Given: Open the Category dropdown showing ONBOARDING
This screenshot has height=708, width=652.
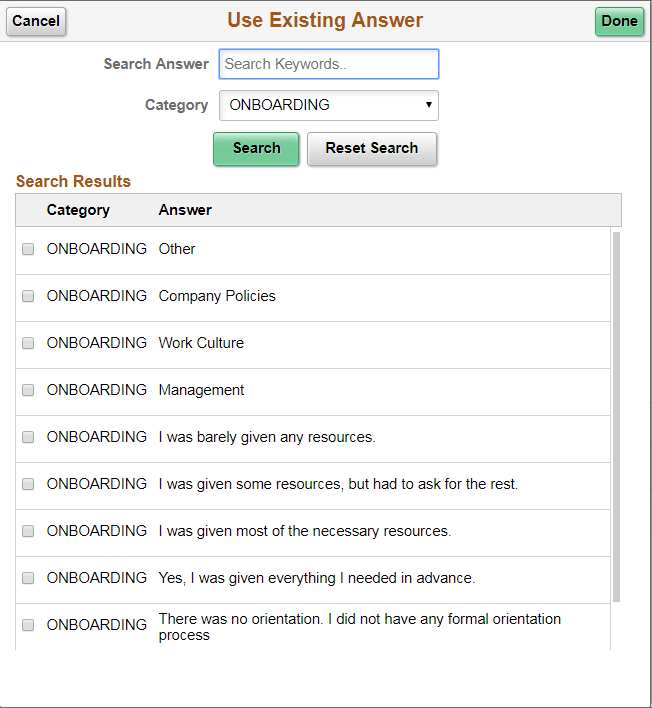Looking at the screenshot, I should pyautogui.click(x=328, y=105).
